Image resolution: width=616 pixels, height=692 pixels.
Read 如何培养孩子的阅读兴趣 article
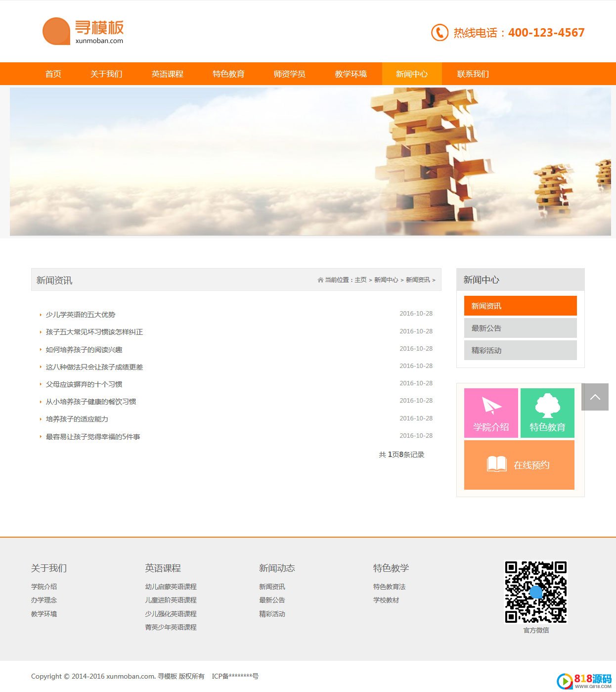84,350
